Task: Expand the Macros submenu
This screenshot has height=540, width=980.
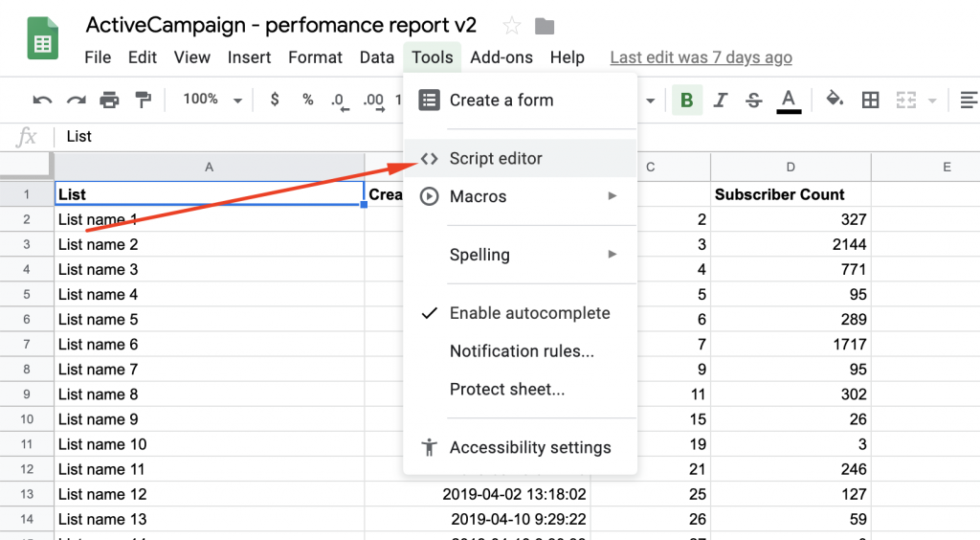Action: point(520,196)
